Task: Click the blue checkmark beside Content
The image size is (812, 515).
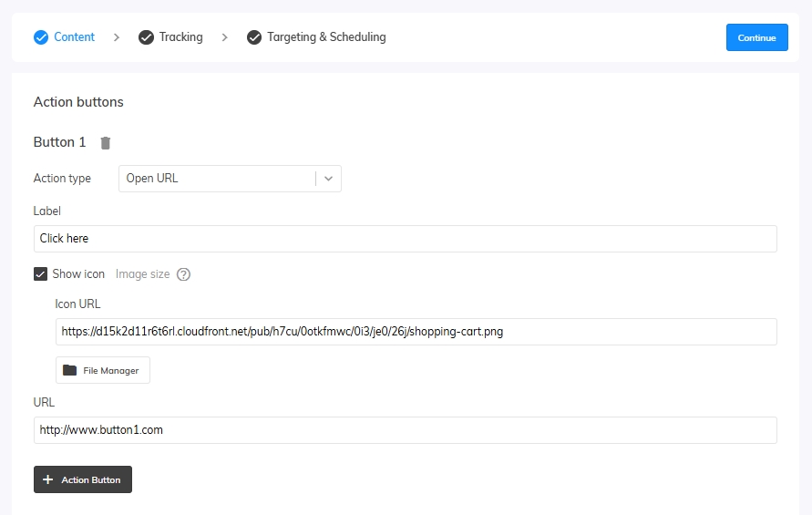Action: [41, 37]
